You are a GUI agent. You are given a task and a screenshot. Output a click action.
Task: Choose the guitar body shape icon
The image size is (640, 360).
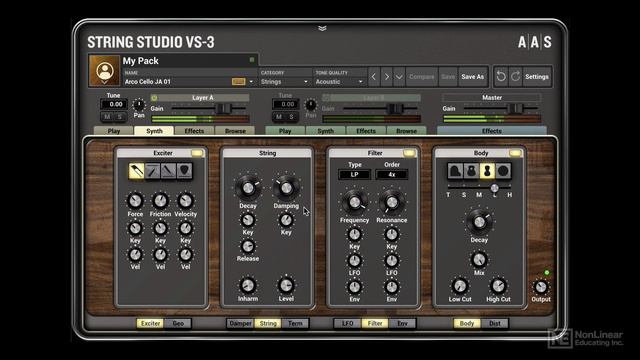(471, 171)
